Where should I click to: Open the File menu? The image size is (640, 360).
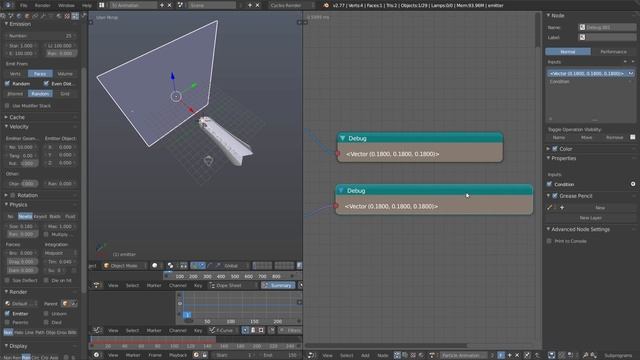[24, 5]
